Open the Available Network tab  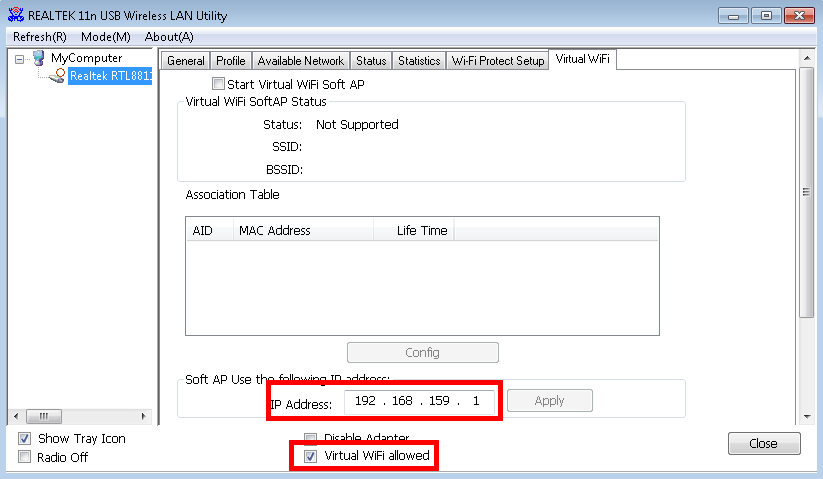(x=300, y=61)
